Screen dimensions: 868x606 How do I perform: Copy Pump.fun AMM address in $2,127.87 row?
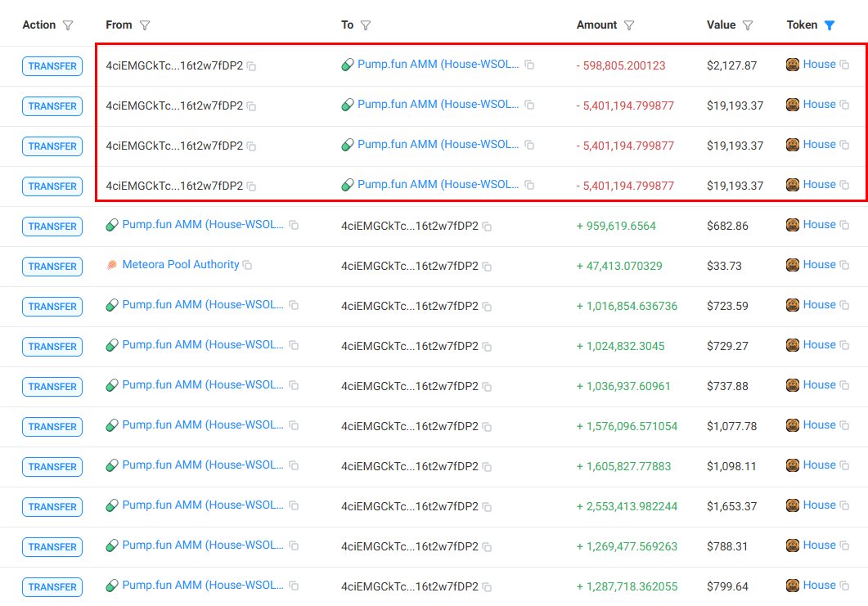(529, 65)
